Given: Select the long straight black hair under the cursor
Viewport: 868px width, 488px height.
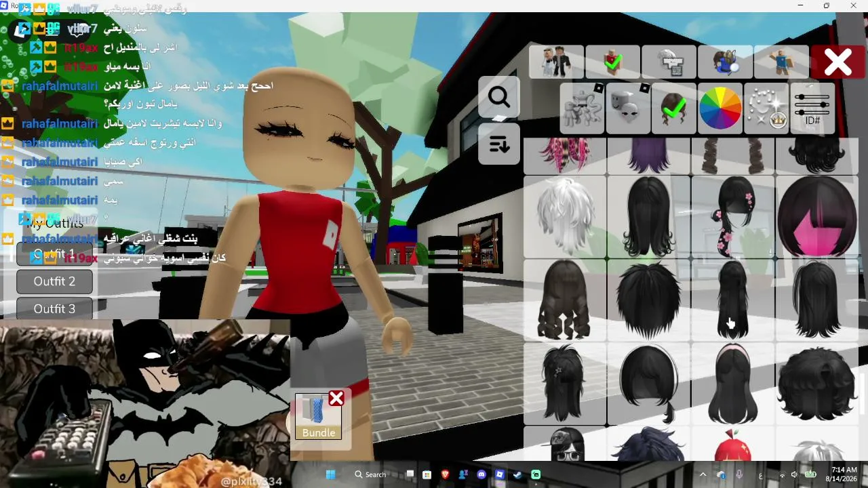Looking at the screenshot, I should click(733, 300).
